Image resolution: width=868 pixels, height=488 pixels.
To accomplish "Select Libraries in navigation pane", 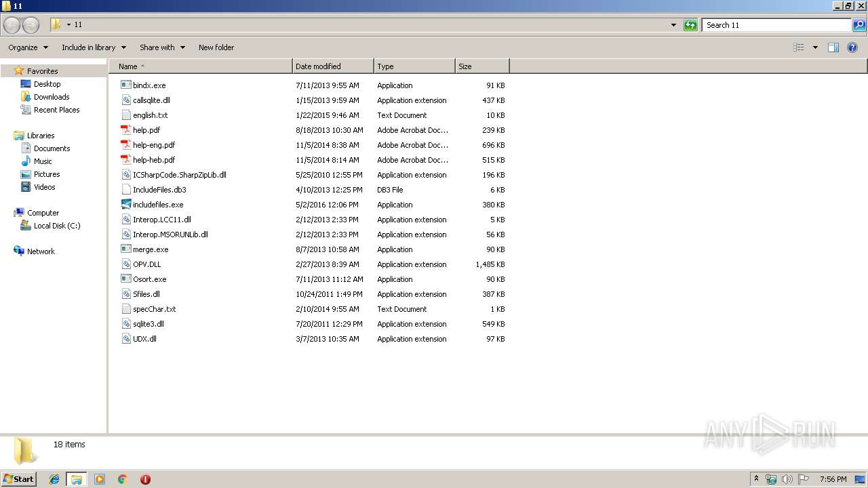I will pos(41,136).
